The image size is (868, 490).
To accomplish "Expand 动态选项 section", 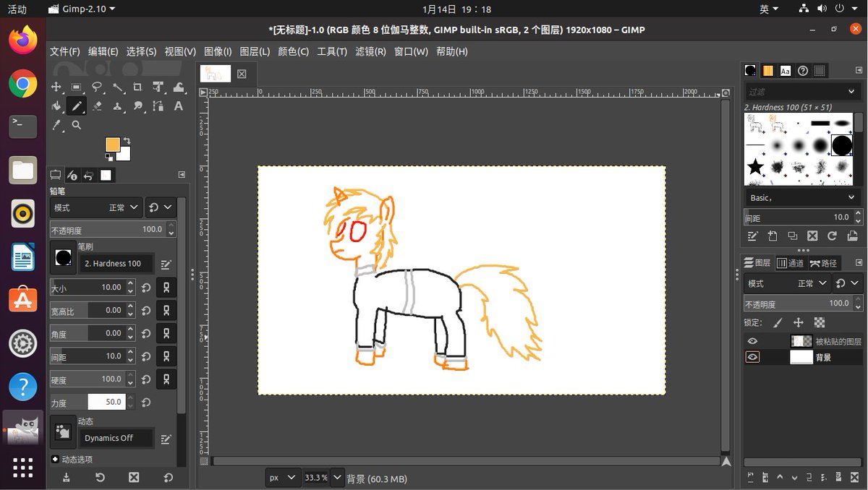I will [x=55, y=459].
